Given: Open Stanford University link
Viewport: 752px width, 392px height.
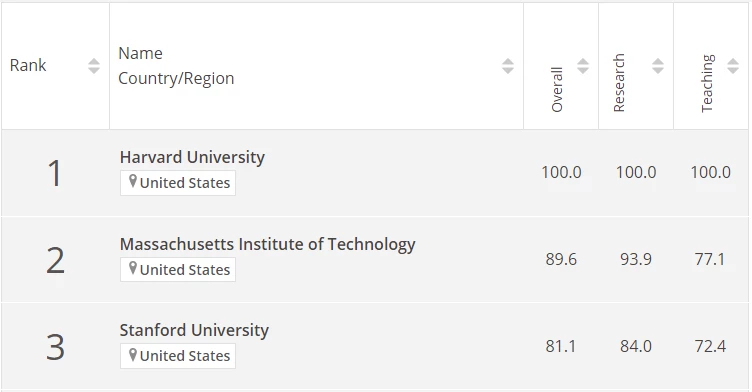Looking at the screenshot, I should (194, 330).
